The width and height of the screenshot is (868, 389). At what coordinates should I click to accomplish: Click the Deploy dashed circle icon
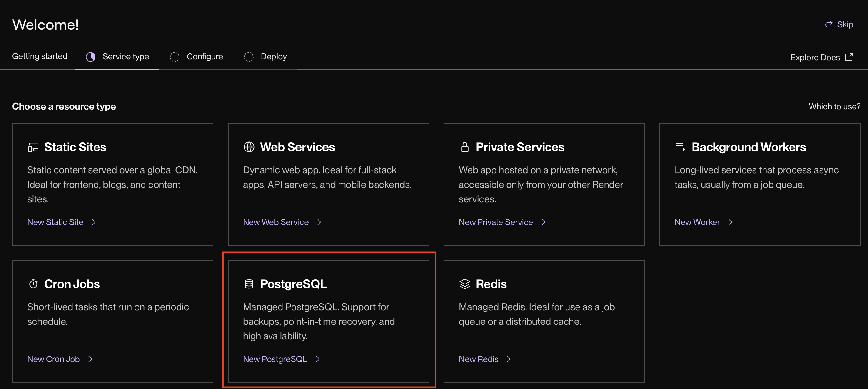[249, 57]
